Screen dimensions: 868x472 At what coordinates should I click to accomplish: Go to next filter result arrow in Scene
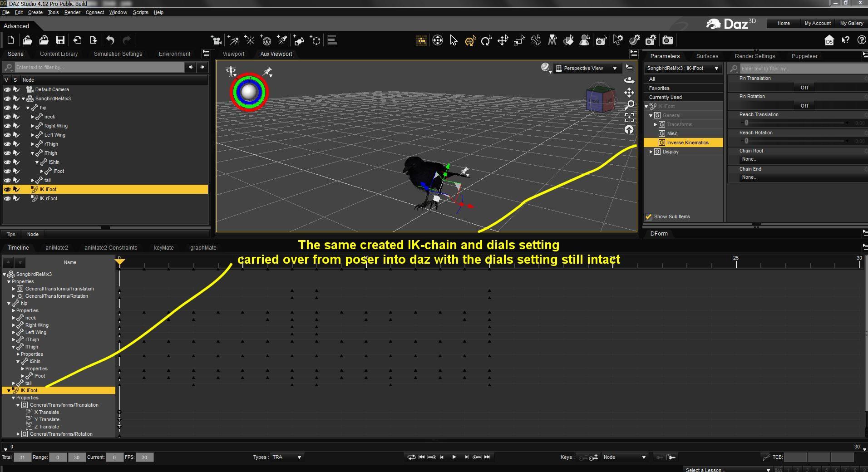coord(202,67)
